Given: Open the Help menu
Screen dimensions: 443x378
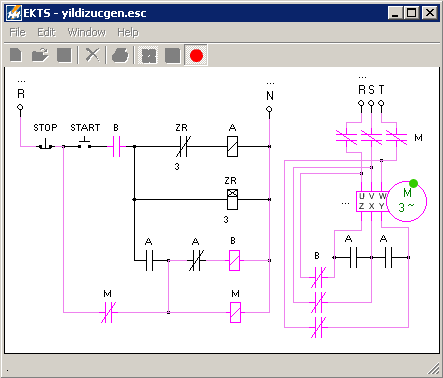Looking at the screenshot, I should [x=128, y=33].
